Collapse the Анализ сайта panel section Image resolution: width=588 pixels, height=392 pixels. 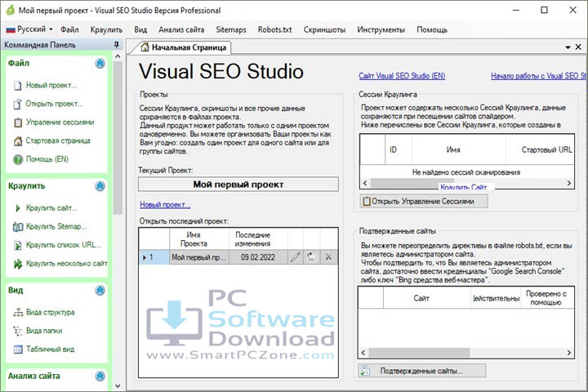click(100, 376)
